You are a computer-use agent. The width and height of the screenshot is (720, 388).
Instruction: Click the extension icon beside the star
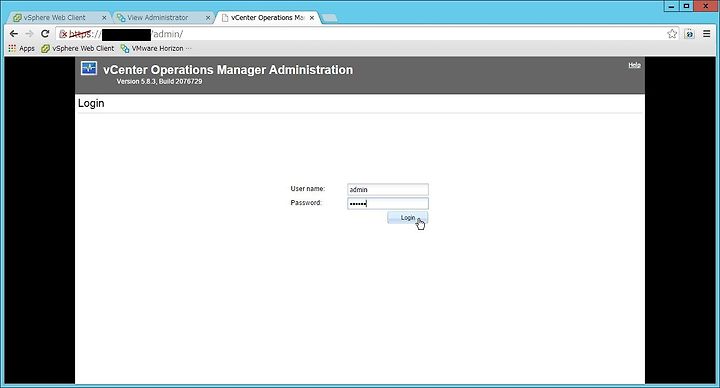(x=689, y=34)
